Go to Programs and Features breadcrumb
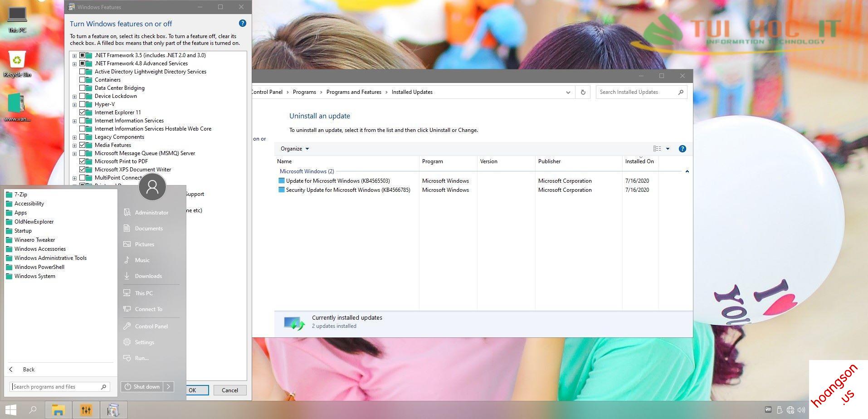 coord(354,92)
